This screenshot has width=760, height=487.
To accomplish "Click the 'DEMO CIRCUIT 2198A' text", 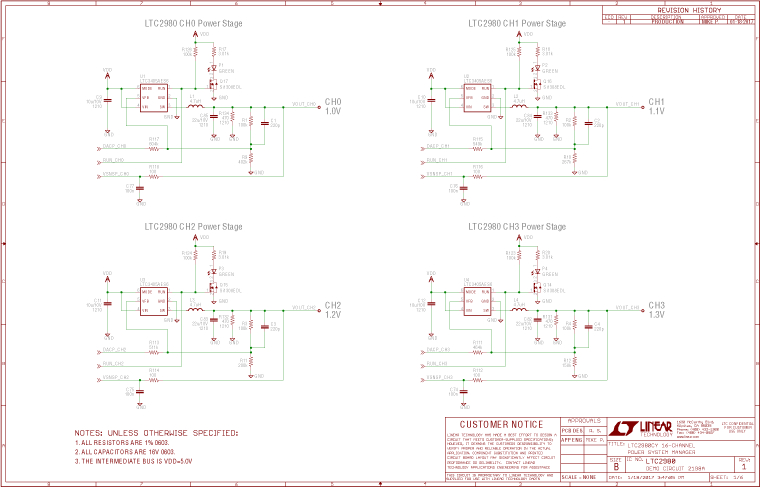I will point(675,469).
